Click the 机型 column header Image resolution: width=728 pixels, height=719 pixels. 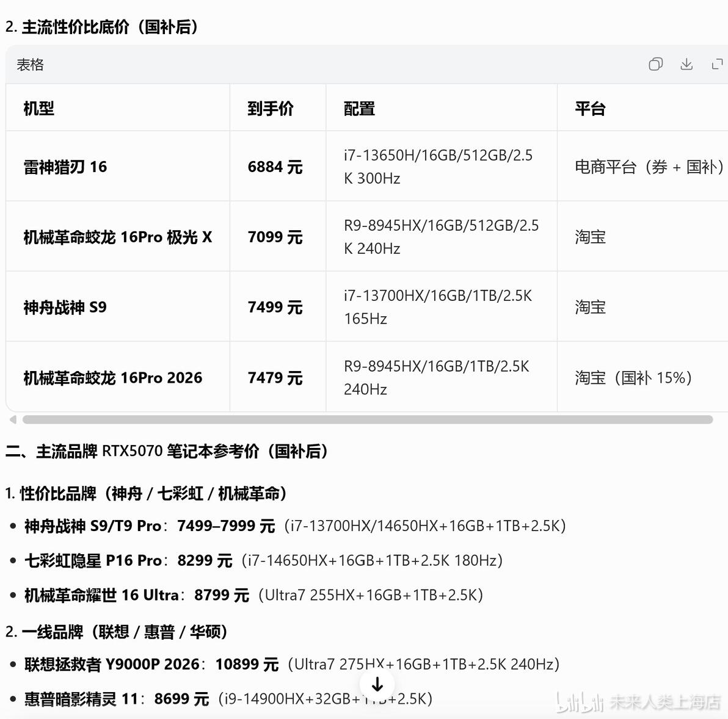117,108
